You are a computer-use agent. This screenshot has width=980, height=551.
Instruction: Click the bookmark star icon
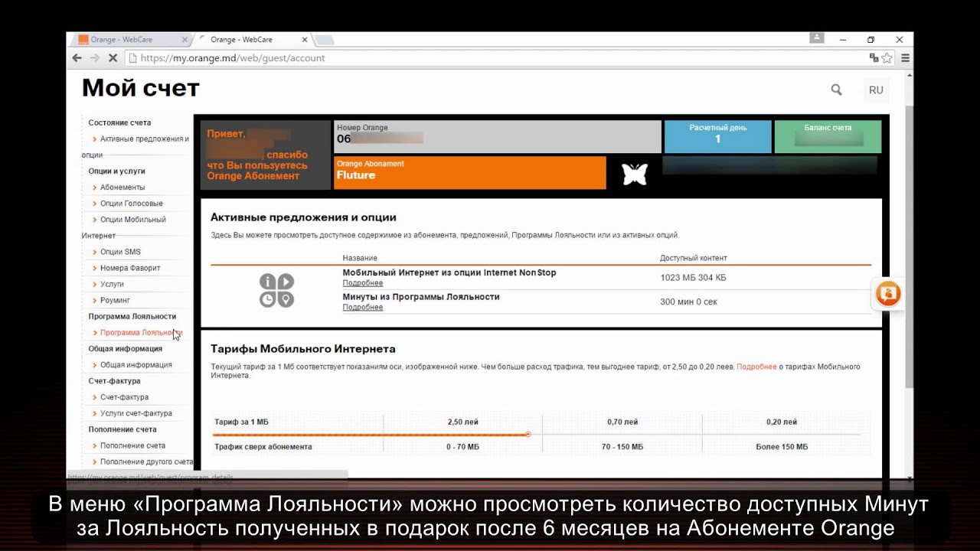[x=887, y=57]
